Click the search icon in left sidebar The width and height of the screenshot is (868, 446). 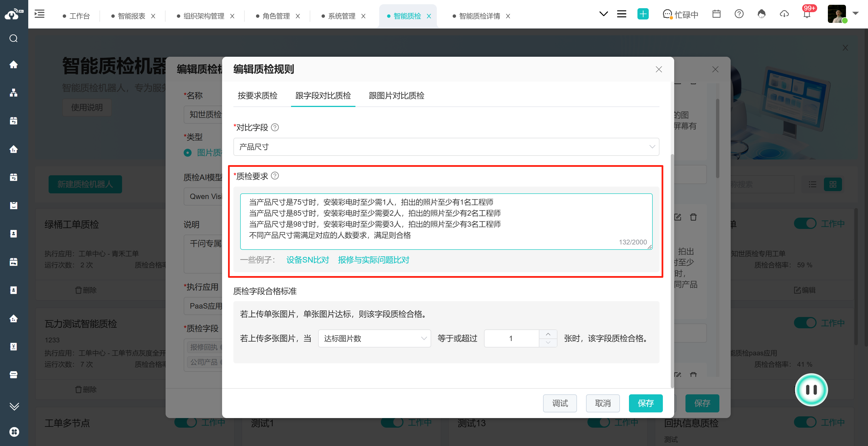(x=14, y=38)
